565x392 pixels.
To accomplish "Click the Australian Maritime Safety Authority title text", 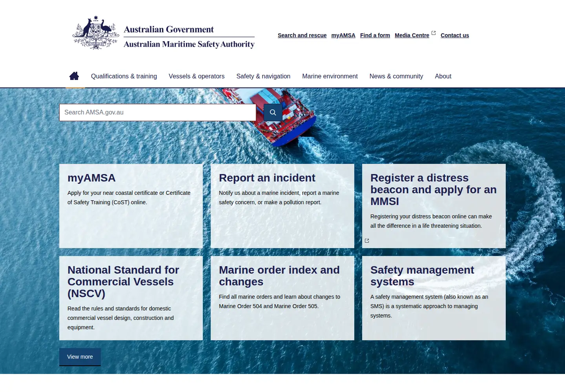I will [189, 44].
